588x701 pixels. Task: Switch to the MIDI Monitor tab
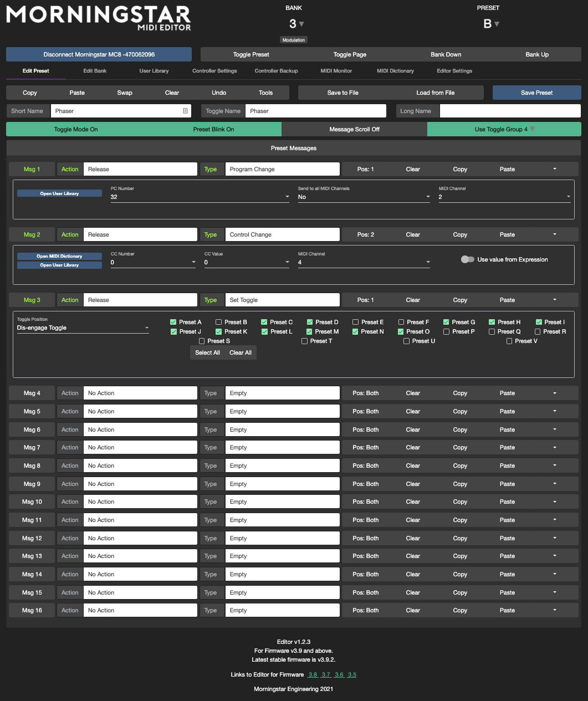coord(336,71)
